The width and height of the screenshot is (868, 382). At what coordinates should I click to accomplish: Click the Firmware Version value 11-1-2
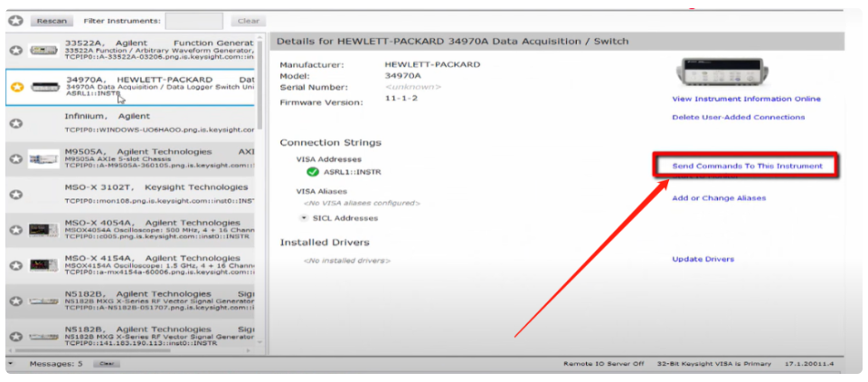[401, 99]
